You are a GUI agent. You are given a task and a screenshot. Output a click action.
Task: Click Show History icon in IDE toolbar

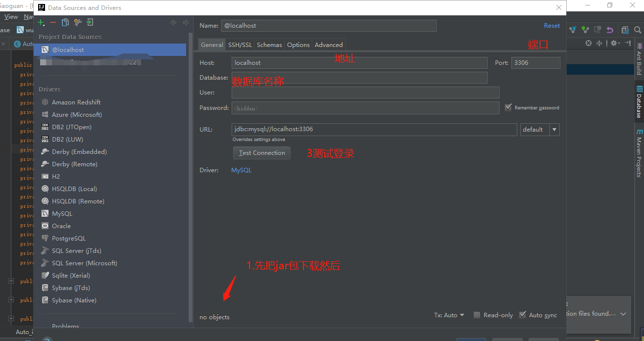(597, 30)
